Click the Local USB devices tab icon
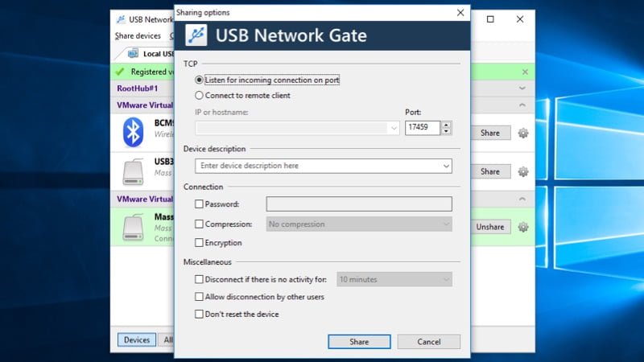This screenshot has width=644, height=362. click(133, 53)
